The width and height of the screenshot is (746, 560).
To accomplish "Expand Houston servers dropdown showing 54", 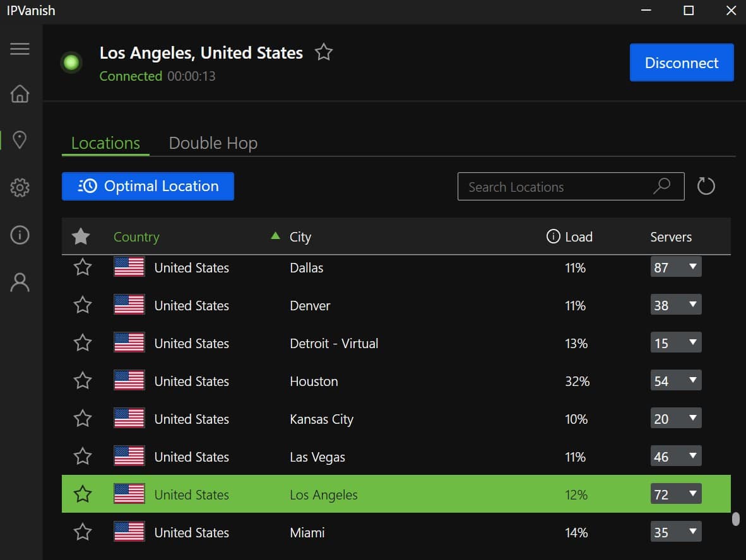I will (675, 381).
